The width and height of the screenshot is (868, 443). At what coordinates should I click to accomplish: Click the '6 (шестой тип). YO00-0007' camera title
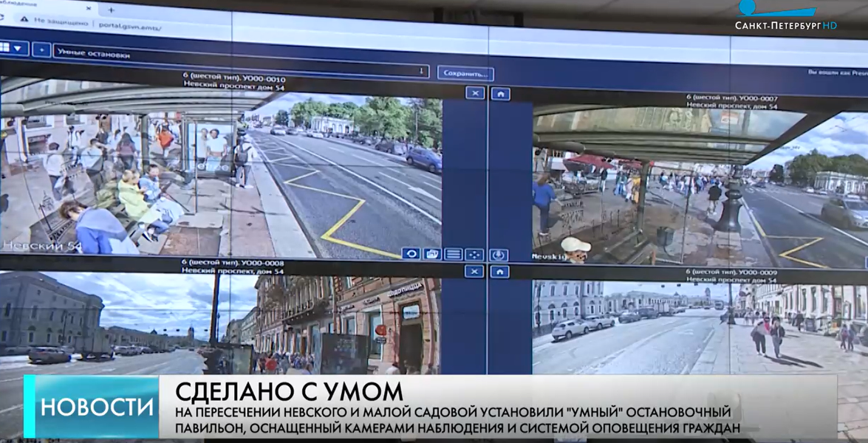732,97
